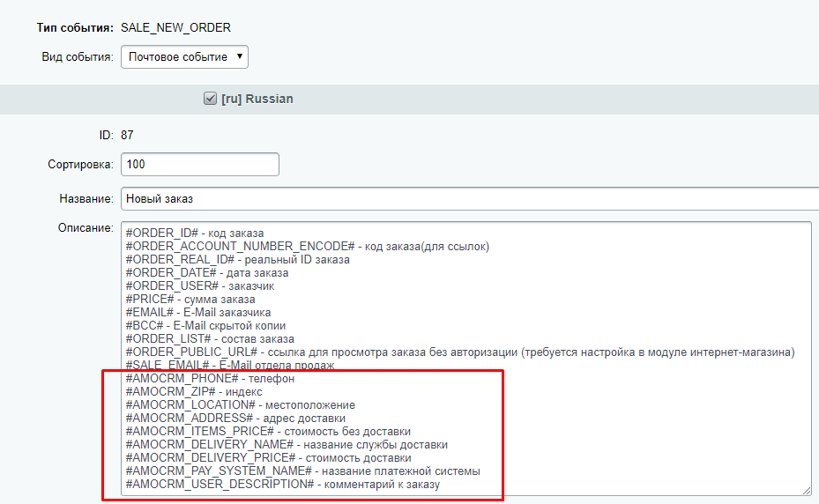Click the #AMOCRM_DELIVERY_NAME# line in description
Viewport: 819px width, 504px height.
(x=287, y=445)
